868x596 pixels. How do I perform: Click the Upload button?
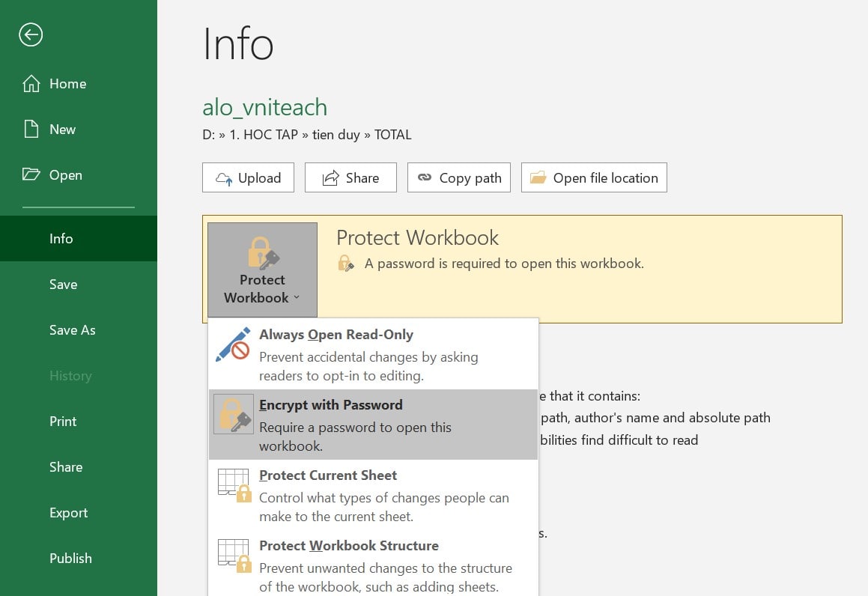tap(248, 177)
